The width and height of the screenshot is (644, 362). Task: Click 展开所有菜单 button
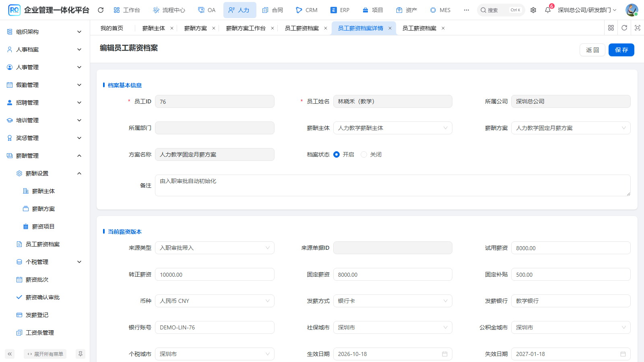coord(45,354)
